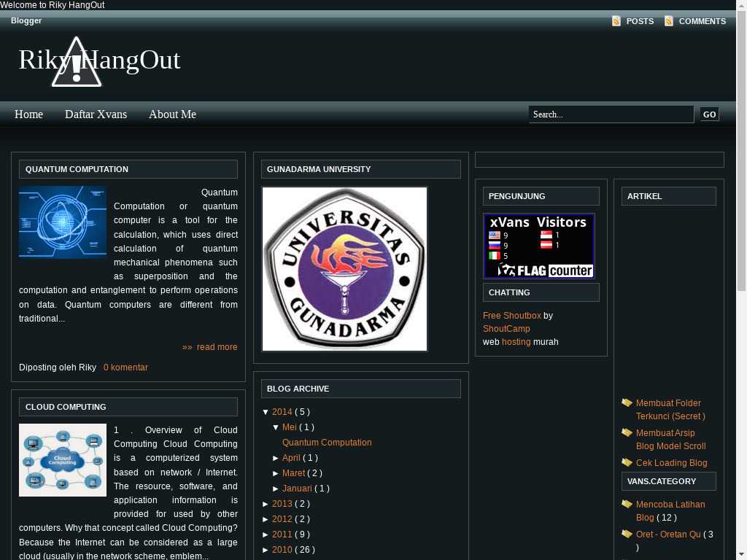
Task: Expand the April archive month
Action: coord(276,458)
